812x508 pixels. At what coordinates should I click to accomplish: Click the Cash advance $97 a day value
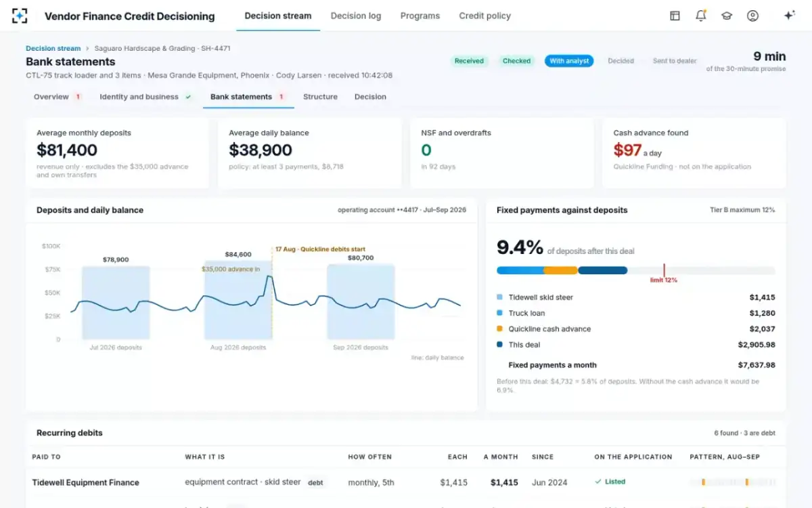tap(637, 150)
